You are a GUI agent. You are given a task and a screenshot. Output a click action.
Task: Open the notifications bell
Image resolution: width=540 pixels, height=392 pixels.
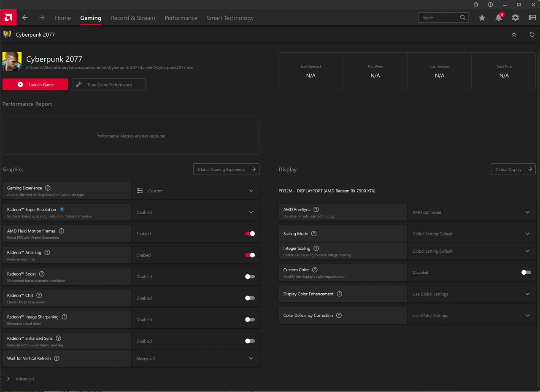click(499, 18)
